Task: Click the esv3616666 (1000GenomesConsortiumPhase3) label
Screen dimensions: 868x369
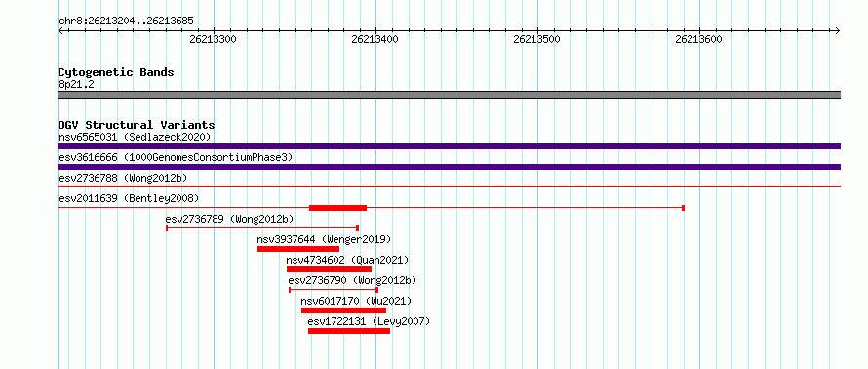Action: pyautogui.click(x=176, y=157)
